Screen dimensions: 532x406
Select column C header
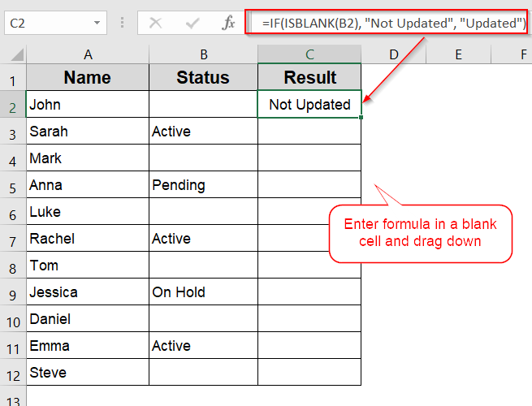click(309, 54)
